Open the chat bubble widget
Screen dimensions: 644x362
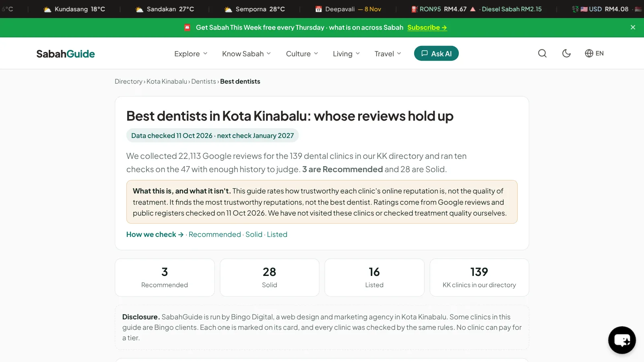point(622,340)
